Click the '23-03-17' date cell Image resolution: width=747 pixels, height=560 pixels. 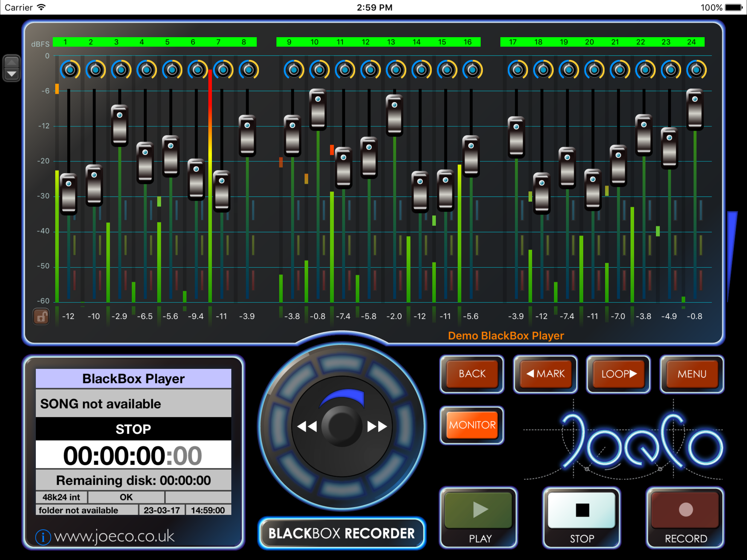tap(162, 510)
